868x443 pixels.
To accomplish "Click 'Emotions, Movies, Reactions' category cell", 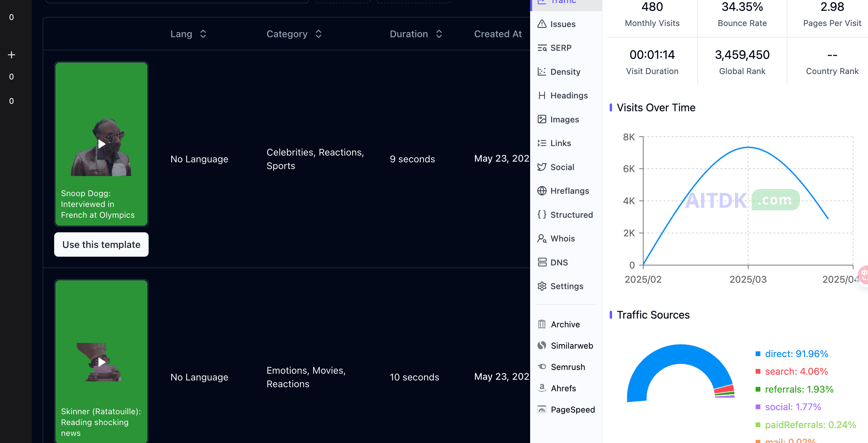I will click(x=306, y=377).
